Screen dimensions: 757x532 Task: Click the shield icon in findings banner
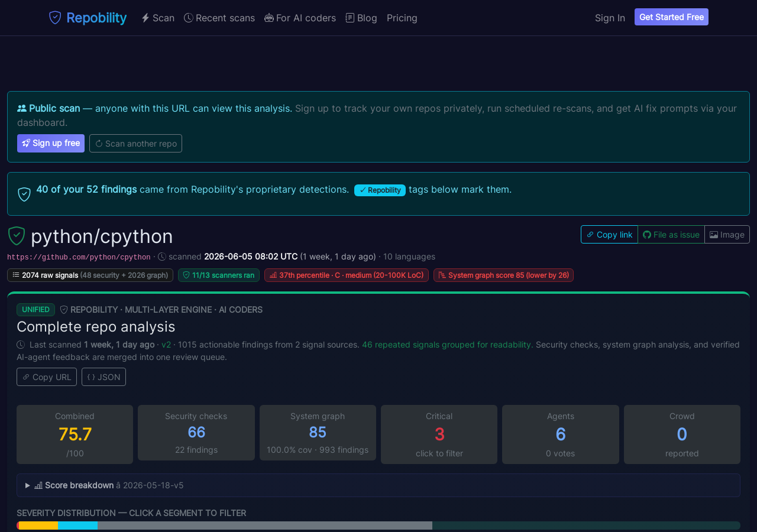coord(24,194)
